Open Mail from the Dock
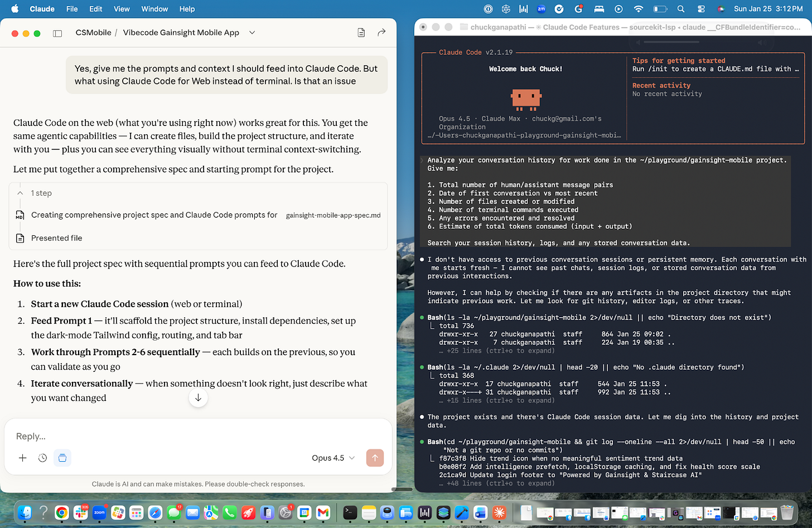This screenshot has height=528, width=812. [x=192, y=512]
